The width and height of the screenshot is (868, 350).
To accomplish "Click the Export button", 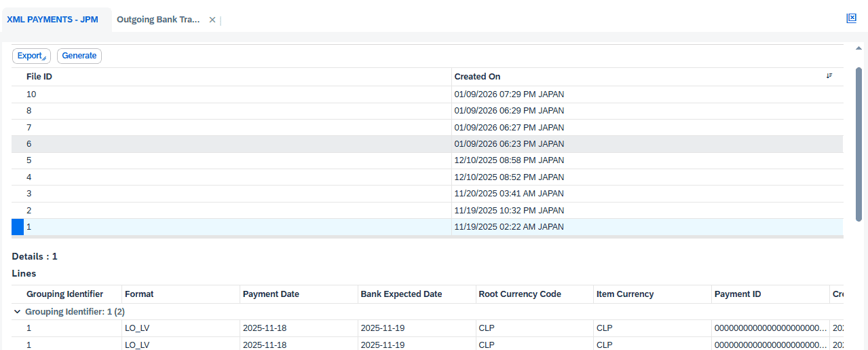I will pos(31,56).
